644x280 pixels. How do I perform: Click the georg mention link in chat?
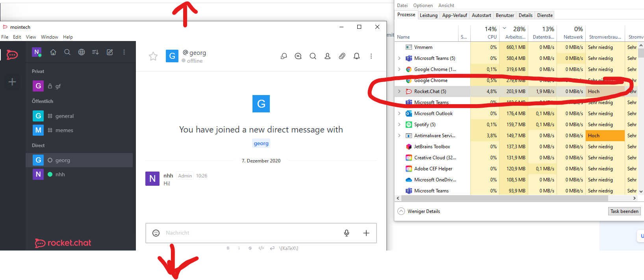tap(261, 144)
